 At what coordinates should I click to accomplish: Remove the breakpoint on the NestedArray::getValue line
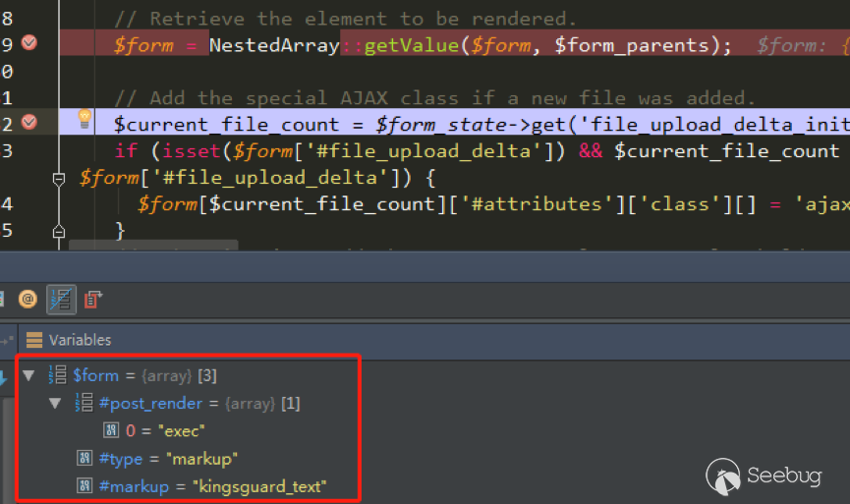point(28,42)
